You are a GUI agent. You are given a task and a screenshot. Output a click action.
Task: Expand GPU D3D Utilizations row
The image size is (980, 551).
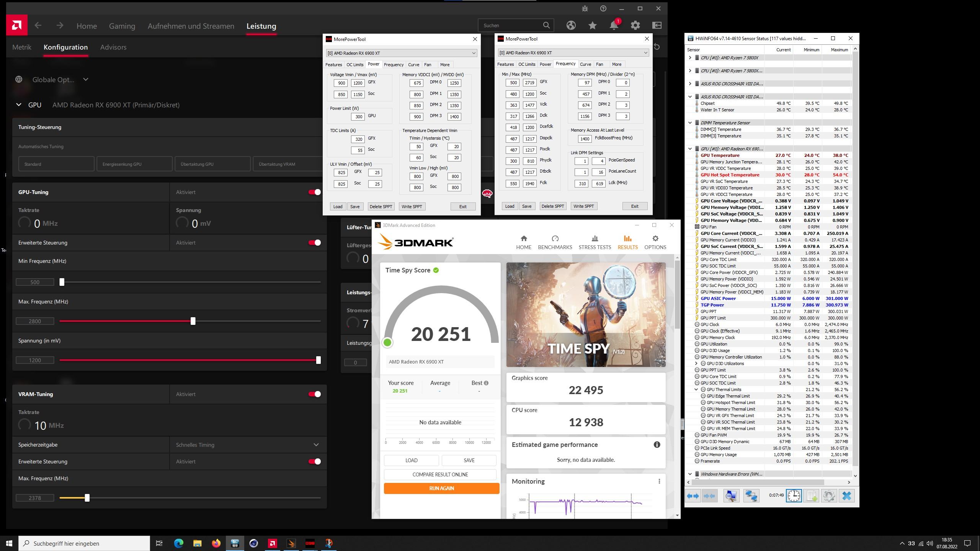696,364
